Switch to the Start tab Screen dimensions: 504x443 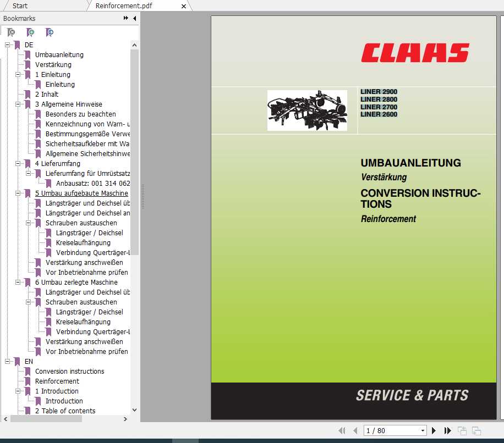click(x=20, y=6)
